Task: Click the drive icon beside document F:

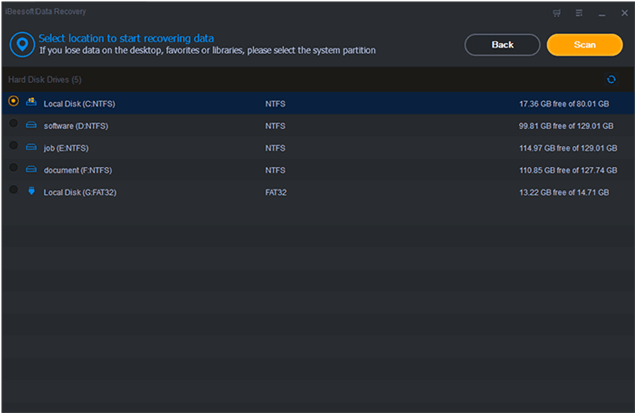Action: [31, 169]
